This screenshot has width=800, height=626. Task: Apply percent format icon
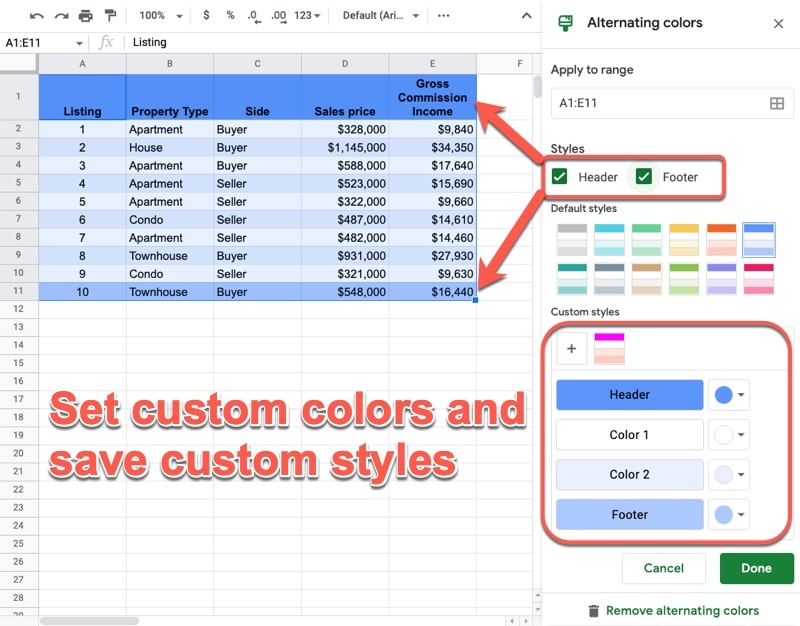point(231,15)
